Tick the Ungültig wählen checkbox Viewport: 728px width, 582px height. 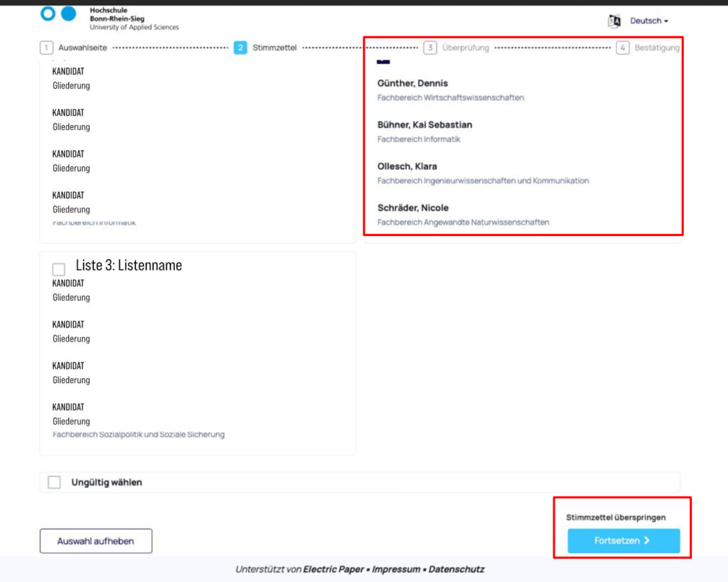(54, 483)
